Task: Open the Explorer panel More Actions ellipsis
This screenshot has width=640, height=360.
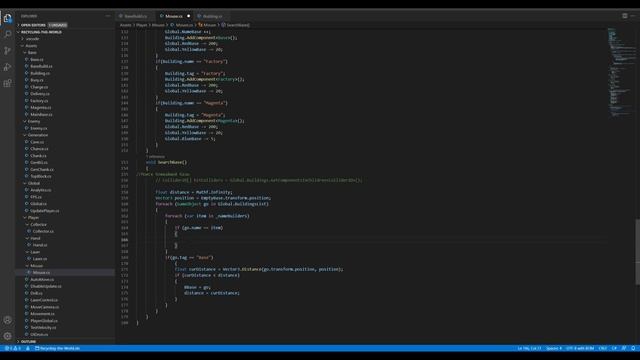Action: [108, 16]
